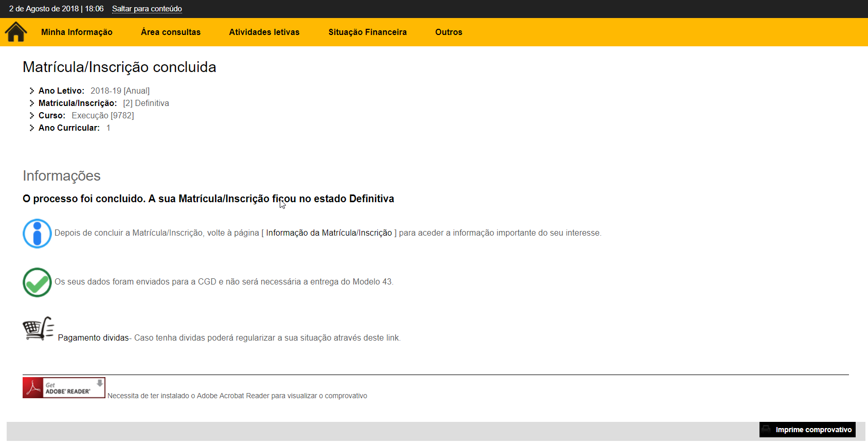Viewport: 868px width, 444px height.
Task: Click the text about CGD and Modelo 43
Action: tap(224, 282)
